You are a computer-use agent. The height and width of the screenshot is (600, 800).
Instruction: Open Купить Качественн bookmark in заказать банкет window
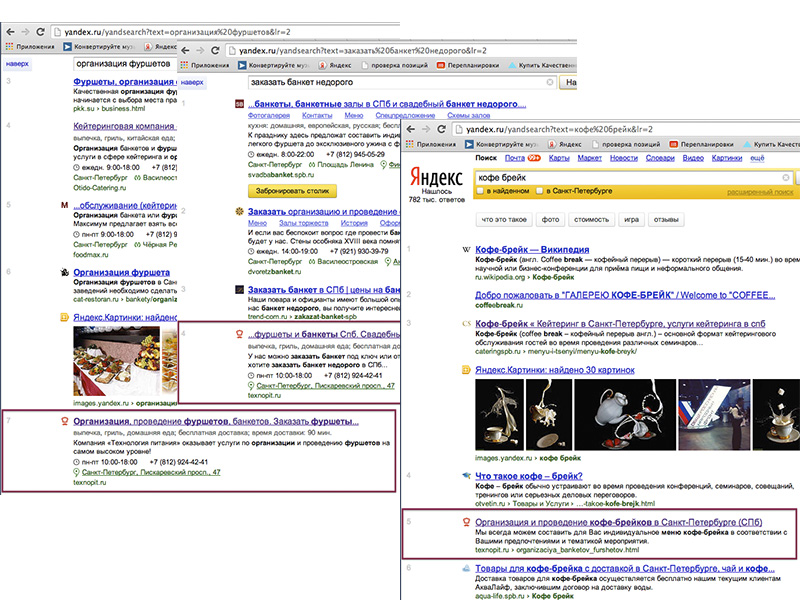tap(542, 65)
